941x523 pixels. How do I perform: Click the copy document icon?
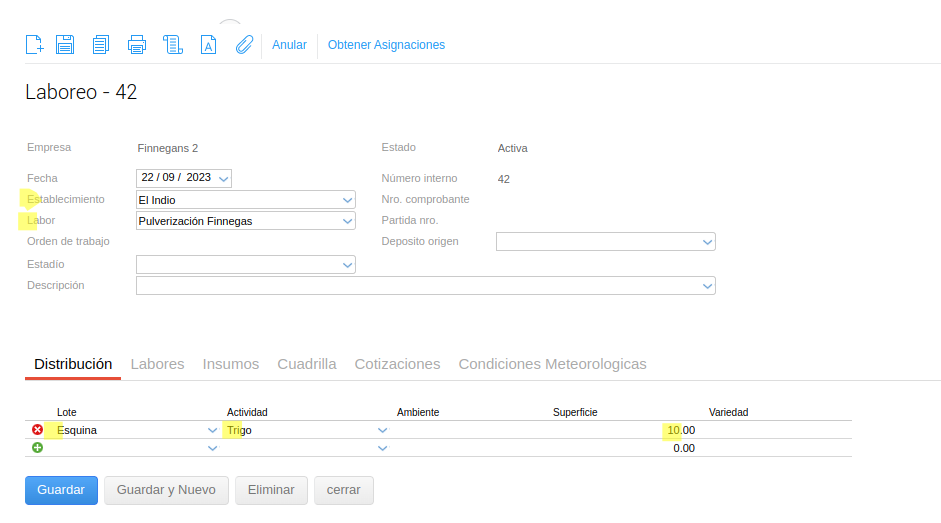[100, 44]
